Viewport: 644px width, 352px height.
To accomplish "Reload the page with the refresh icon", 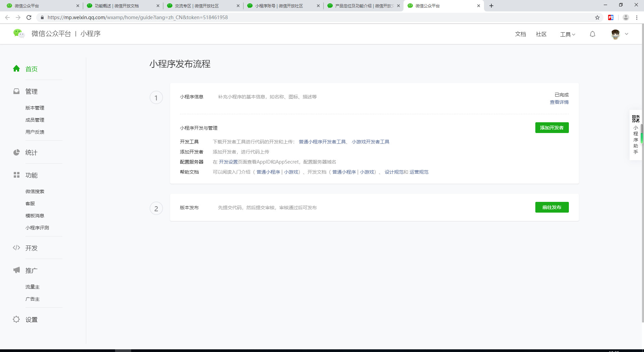I will [x=29, y=17].
